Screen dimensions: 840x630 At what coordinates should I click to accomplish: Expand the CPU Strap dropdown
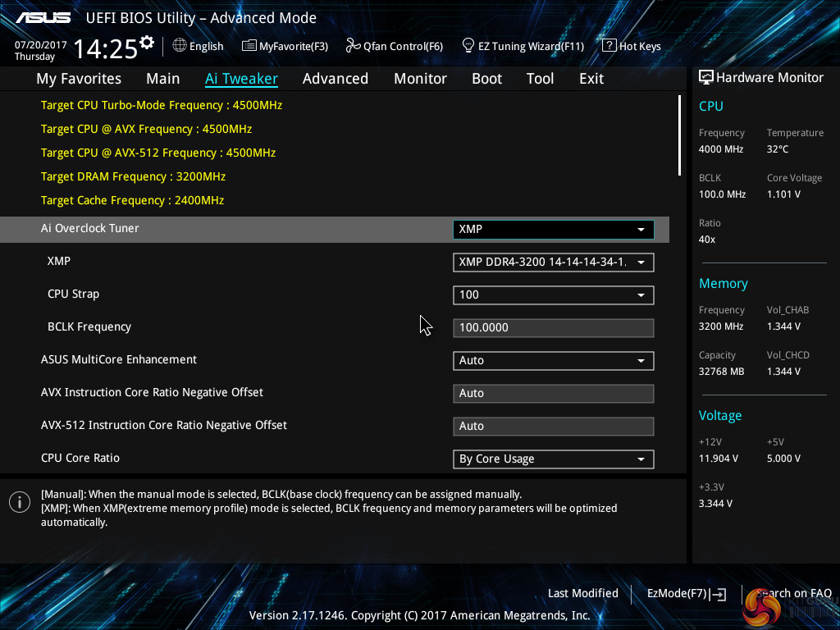553,295
